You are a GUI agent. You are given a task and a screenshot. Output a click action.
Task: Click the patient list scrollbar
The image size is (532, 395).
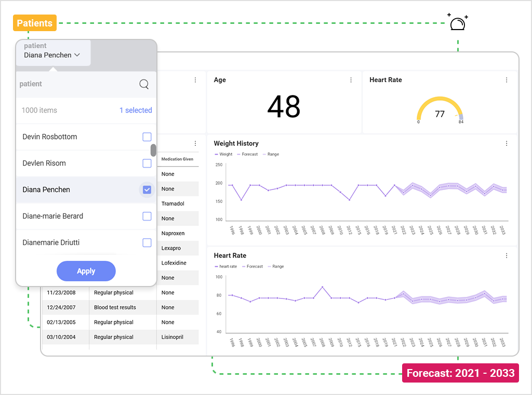click(x=154, y=151)
